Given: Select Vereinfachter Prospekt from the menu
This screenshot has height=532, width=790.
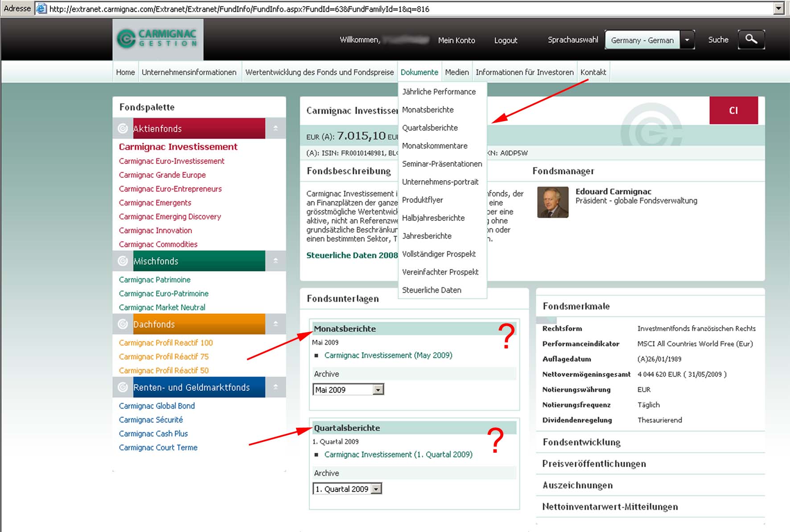Looking at the screenshot, I should (x=440, y=272).
